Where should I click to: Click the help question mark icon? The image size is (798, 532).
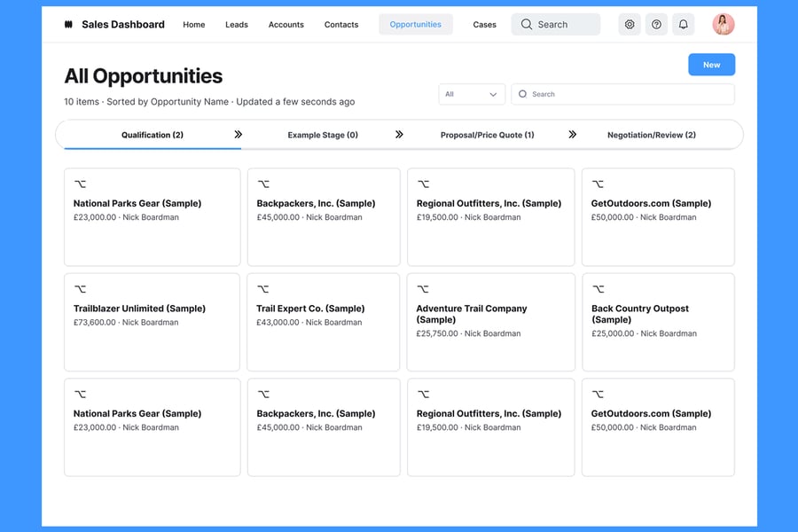coord(656,25)
